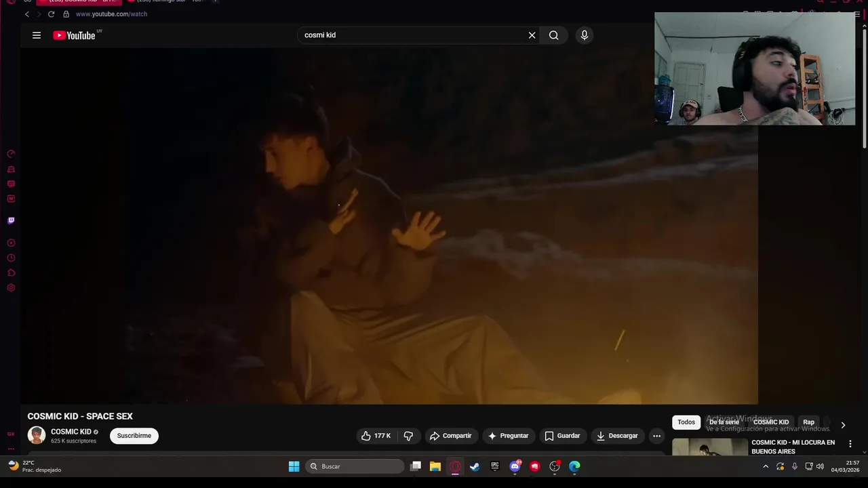Screen dimensions: 868x488
Task: Click the Suscribirme button
Action: [x=134, y=436]
